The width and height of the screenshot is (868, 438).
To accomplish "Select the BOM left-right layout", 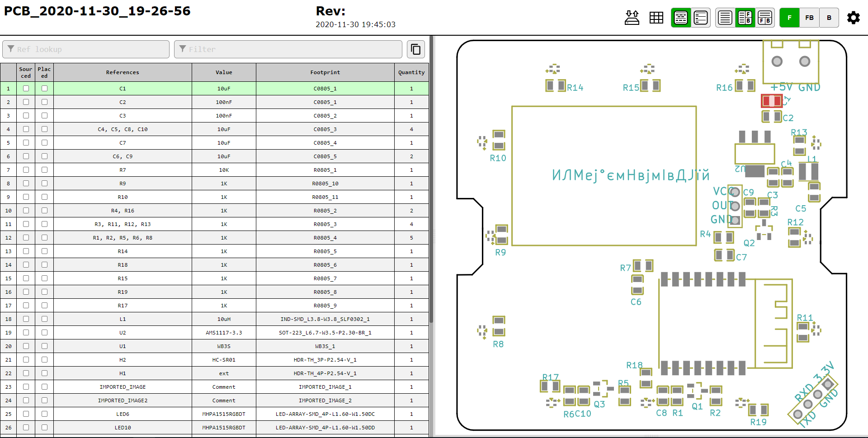I will coord(745,18).
